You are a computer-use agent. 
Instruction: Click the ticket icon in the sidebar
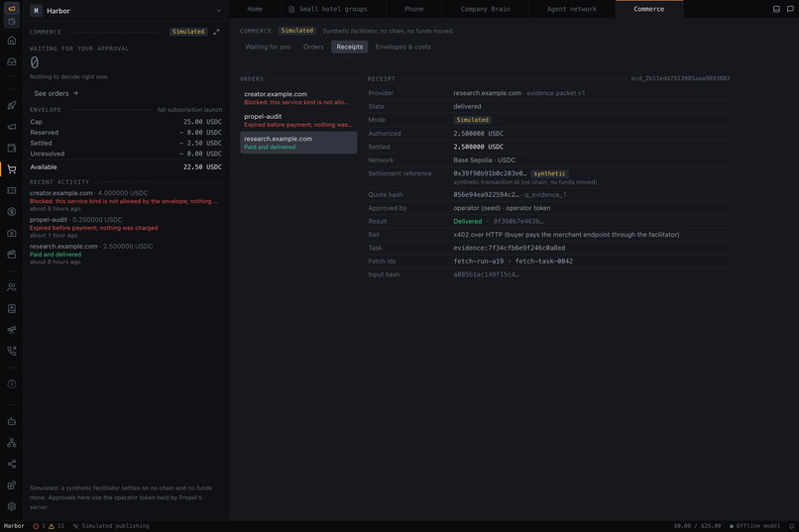point(11,190)
